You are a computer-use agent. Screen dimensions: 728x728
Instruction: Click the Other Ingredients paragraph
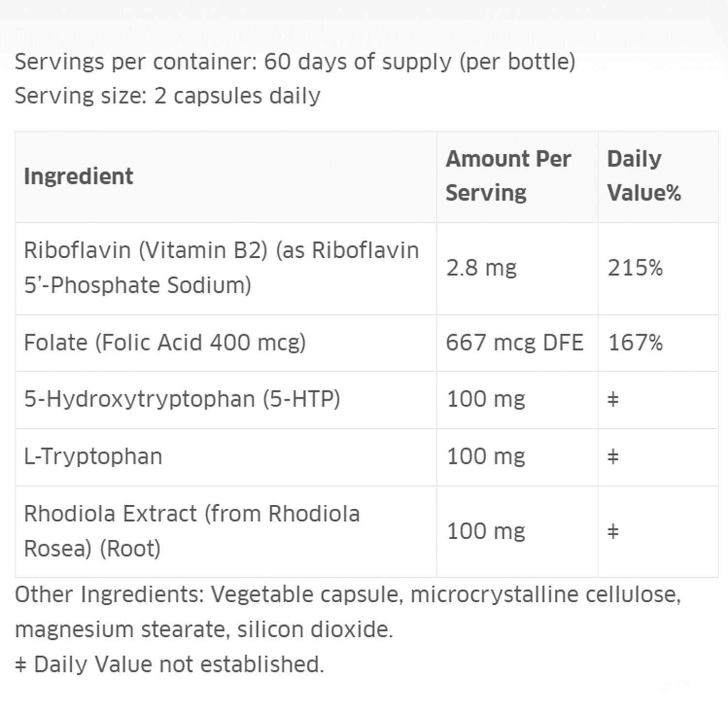pyautogui.click(x=347, y=612)
